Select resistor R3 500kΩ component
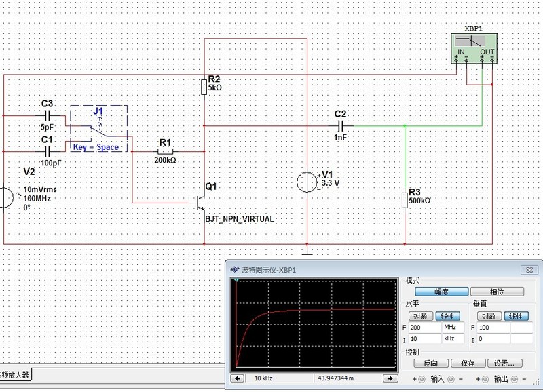543x392 pixels. (x=405, y=200)
